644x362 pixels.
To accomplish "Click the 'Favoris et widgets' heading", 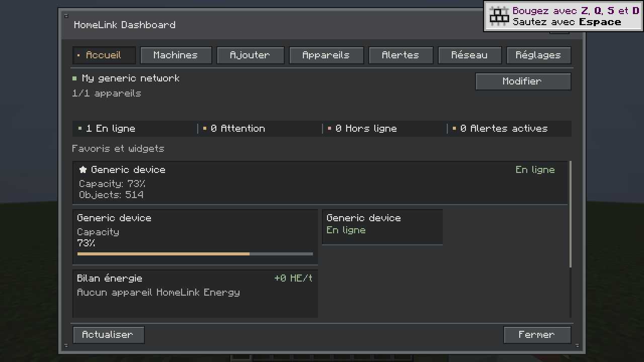I will 118,149.
